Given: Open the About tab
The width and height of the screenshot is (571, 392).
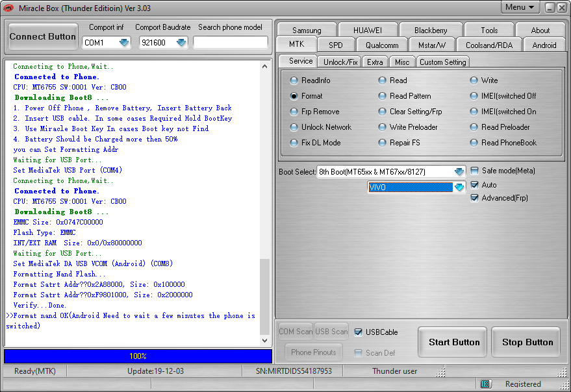Looking at the screenshot, I should click(540, 30).
